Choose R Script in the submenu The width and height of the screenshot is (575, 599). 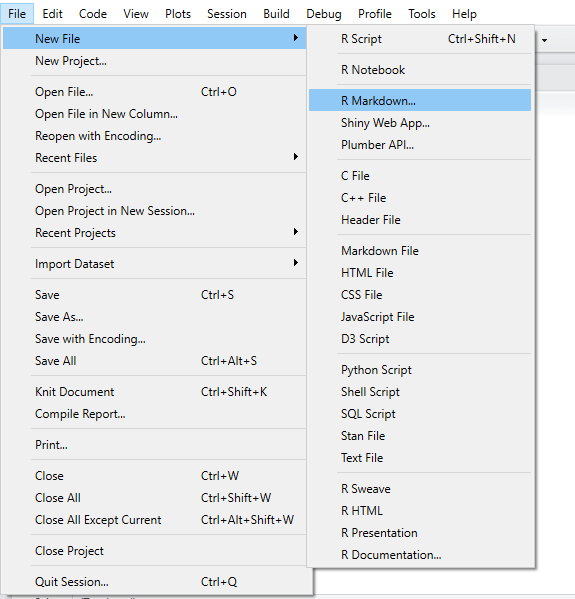(420, 39)
